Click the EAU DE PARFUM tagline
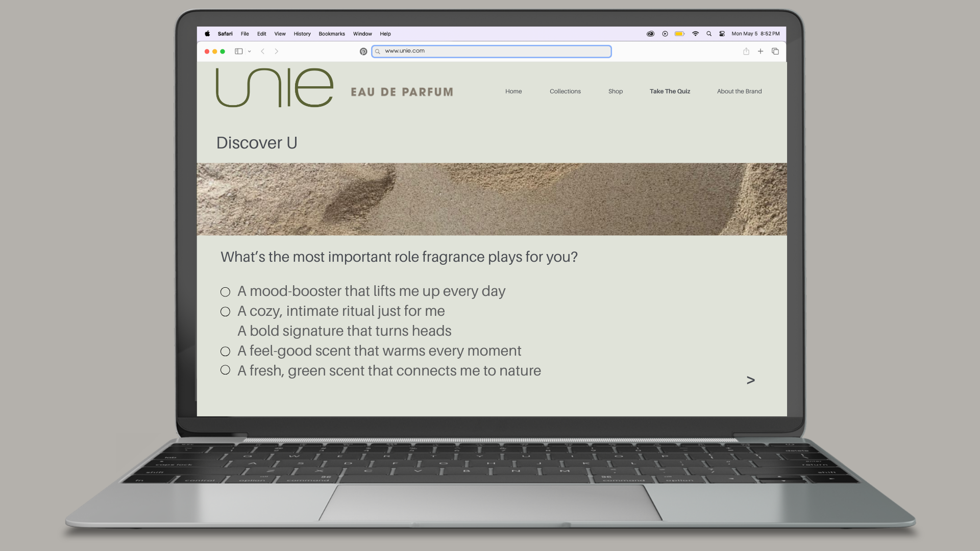The height and width of the screenshot is (551, 980). [x=402, y=92]
